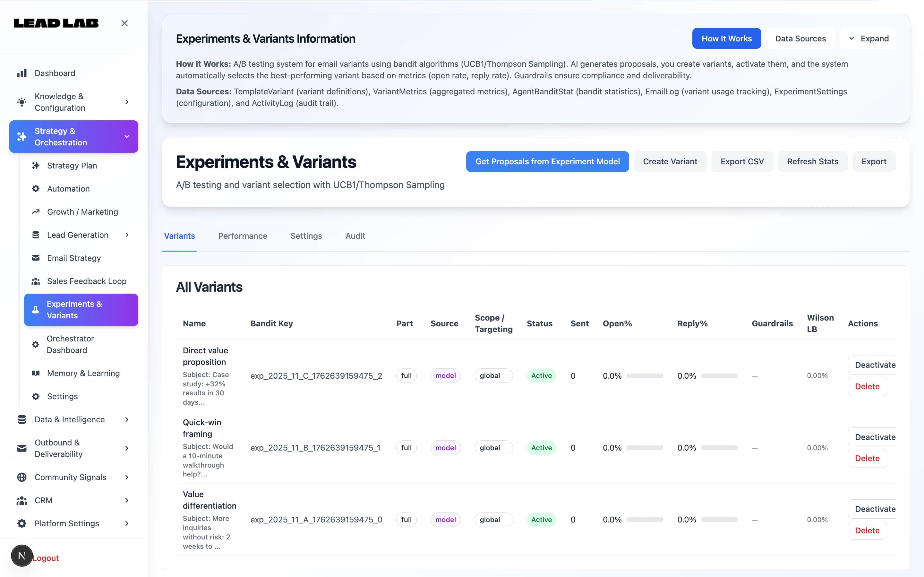Close the sidebar with the X icon
Screen dimensions: 924x577
click(124, 23)
